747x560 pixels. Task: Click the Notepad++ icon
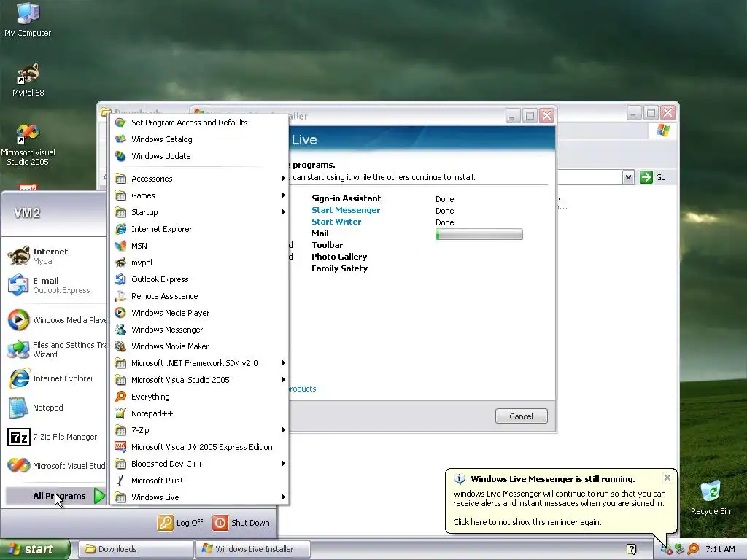click(120, 413)
